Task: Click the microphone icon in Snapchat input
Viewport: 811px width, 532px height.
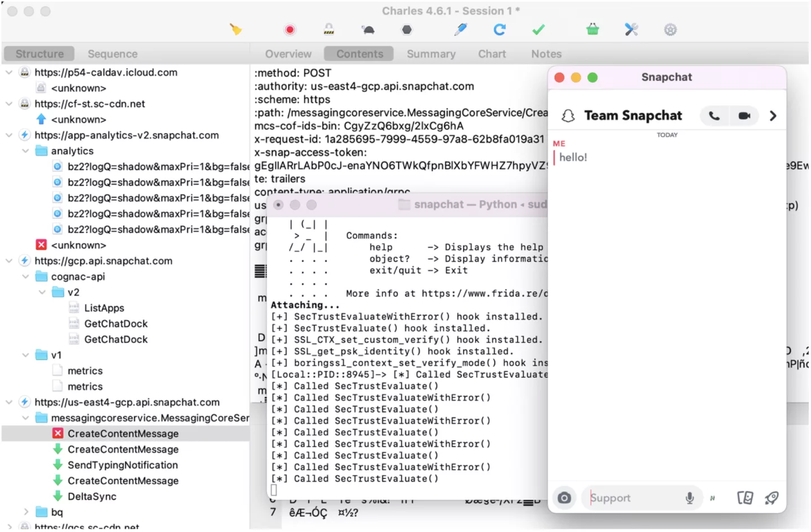Action: click(x=689, y=498)
